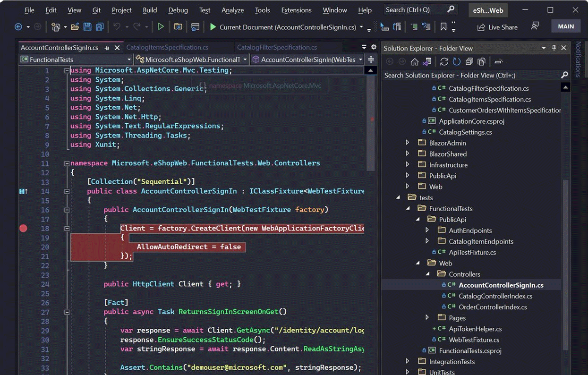Click the code editor vertical scrollbar
Screen dimensions: 588x375
371,123
